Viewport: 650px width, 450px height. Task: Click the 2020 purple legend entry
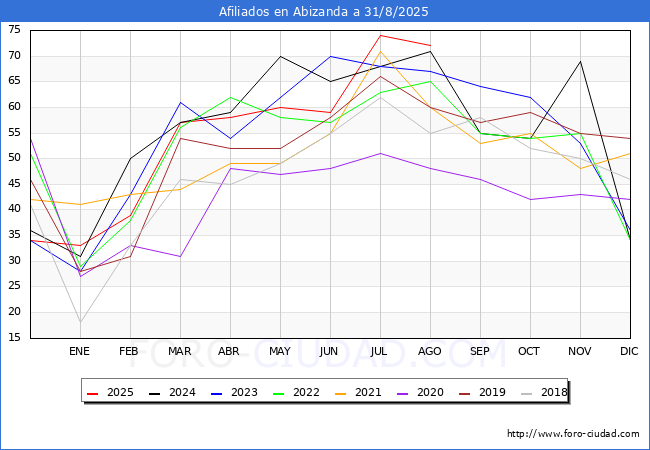[x=422, y=392]
